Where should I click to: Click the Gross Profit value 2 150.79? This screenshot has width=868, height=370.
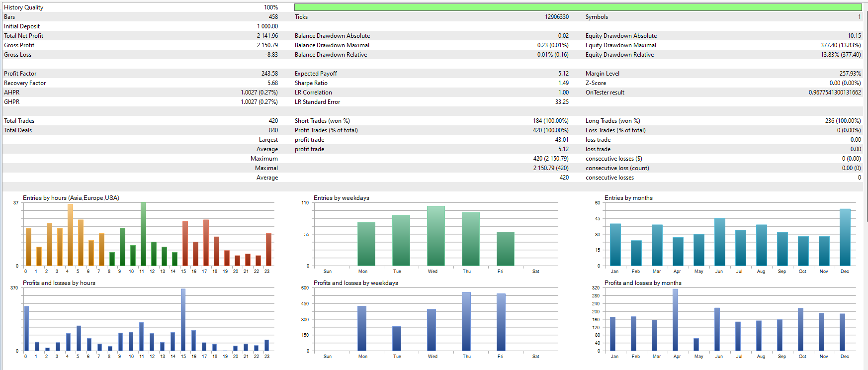point(267,45)
